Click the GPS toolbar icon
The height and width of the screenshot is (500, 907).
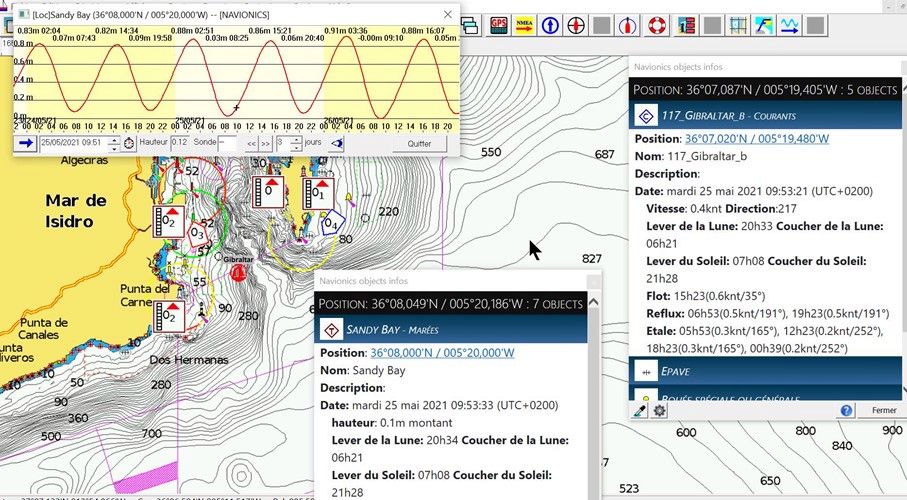pyautogui.click(x=498, y=25)
